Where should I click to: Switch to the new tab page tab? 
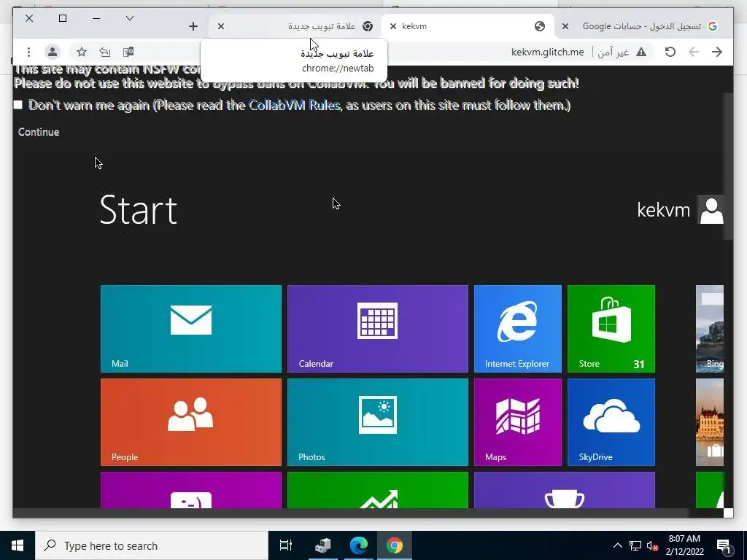[x=295, y=26]
